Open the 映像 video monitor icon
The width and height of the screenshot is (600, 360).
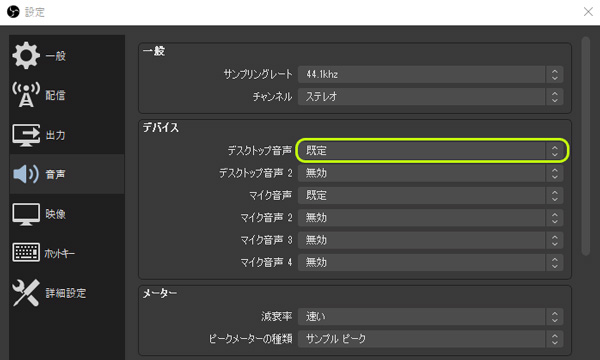point(26,214)
